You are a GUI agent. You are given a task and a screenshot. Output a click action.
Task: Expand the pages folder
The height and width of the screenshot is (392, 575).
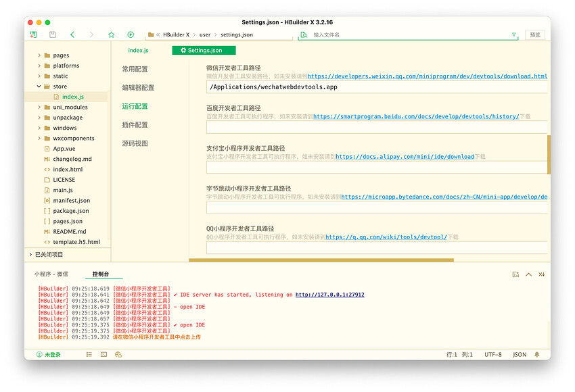[39, 55]
